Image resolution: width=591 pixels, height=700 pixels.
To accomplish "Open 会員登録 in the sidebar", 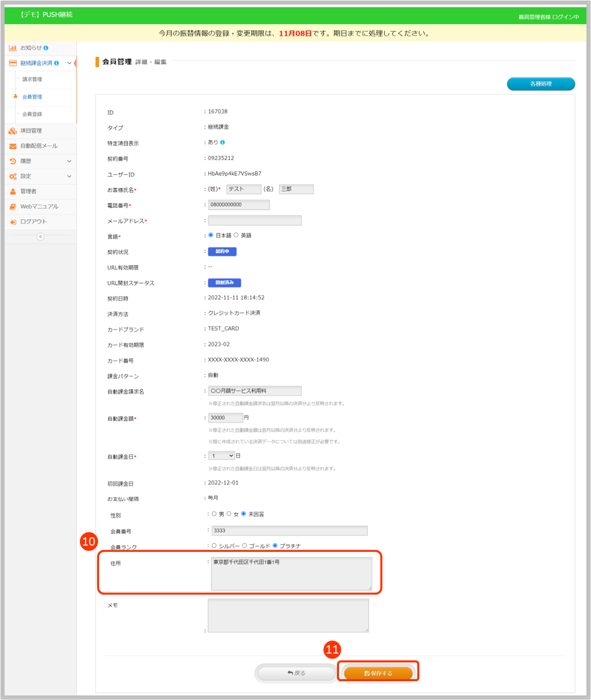I will pyautogui.click(x=32, y=114).
